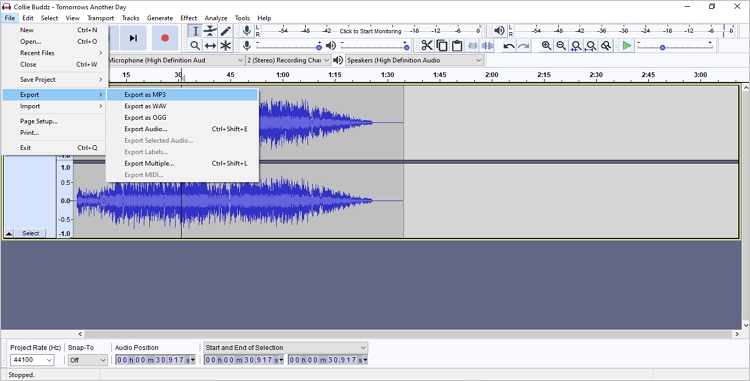Expand the Save Project submenu
Screen dimensions: 750x381
[54, 79]
